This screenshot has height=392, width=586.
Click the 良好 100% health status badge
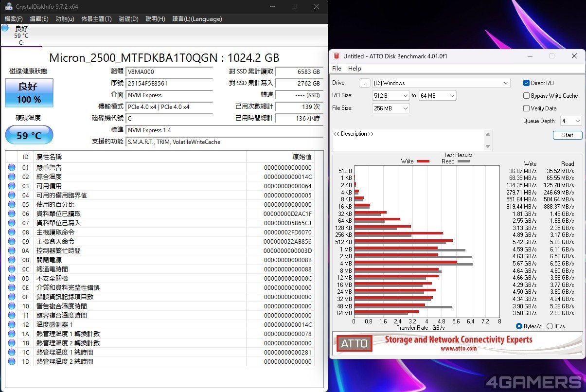click(29, 92)
